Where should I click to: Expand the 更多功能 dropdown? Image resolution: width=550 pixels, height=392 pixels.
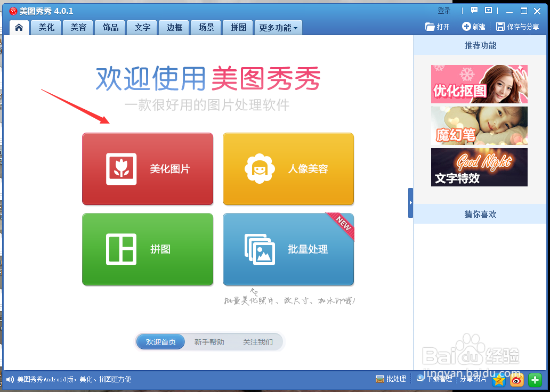tap(278, 27)
